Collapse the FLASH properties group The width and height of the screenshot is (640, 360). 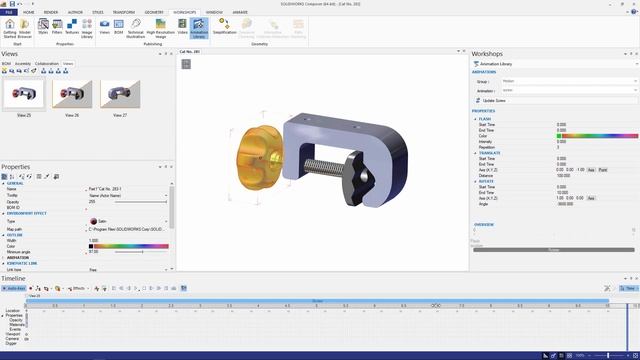tap(476, 119)
